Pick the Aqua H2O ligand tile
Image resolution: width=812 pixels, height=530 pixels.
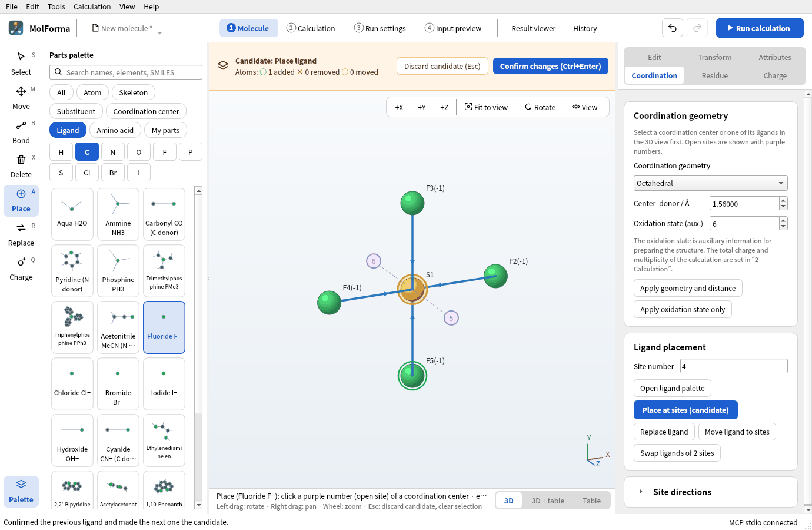click(x=72, y=214)
